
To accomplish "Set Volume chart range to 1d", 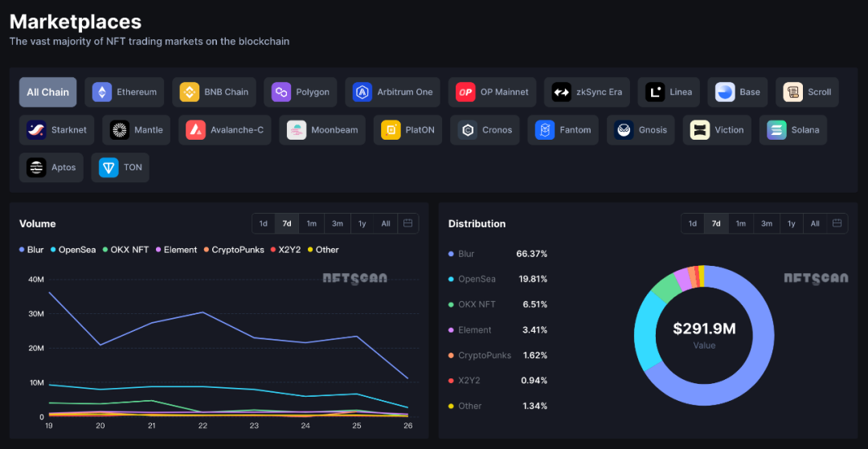I will pos(264,223).
